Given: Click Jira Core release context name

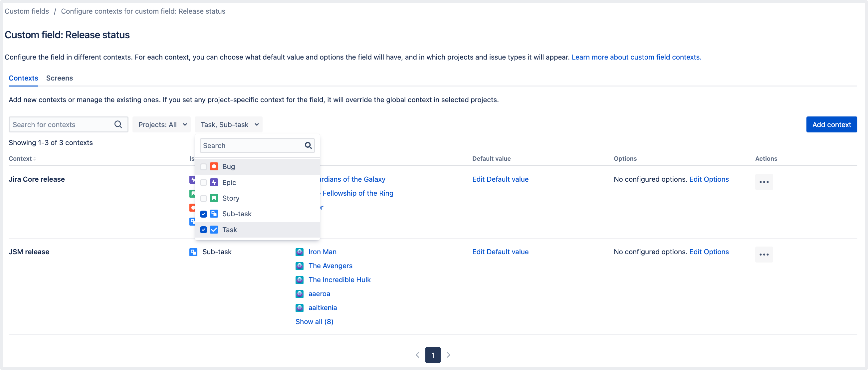Looking at the screenshot, I should [37, 179].
